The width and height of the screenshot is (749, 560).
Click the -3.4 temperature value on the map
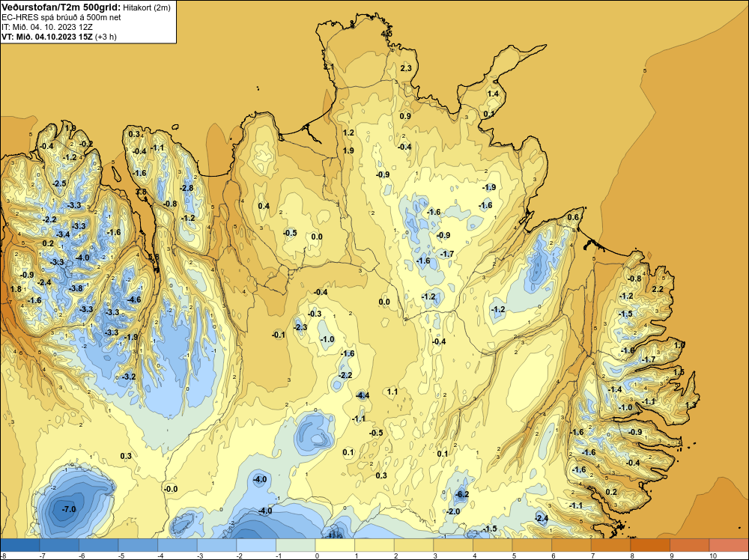click(63, 234)
